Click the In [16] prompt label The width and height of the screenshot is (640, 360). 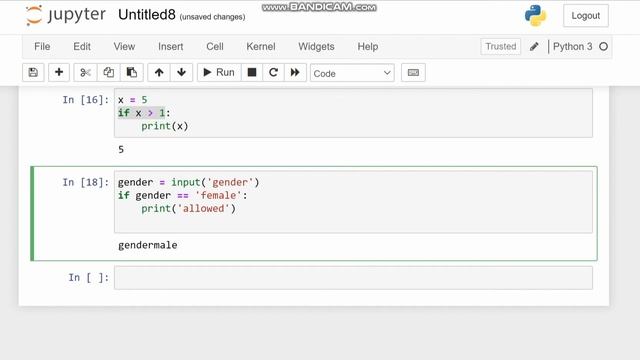(x=86, y=100)
